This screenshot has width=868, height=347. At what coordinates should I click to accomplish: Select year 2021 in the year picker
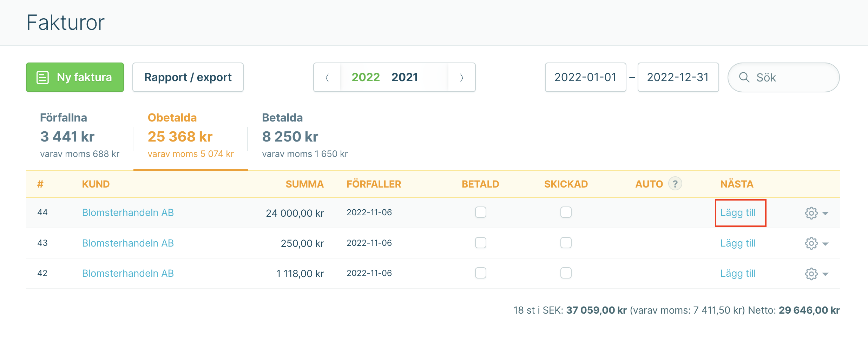click(x=405, y=77)
